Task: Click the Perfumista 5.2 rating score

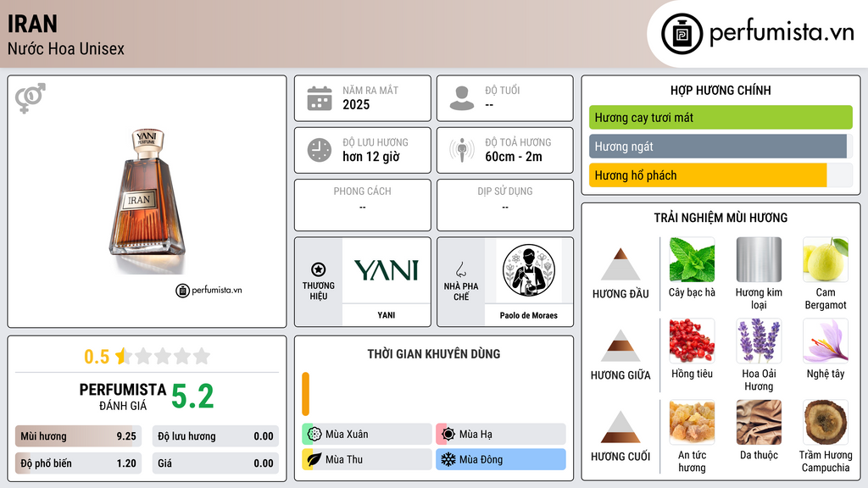Action: point(192,396)
